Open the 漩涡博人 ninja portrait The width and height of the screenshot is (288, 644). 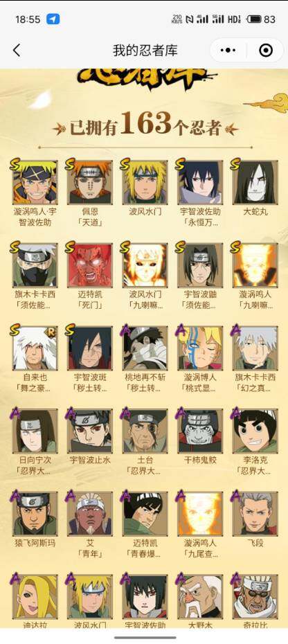coord(199,348)
